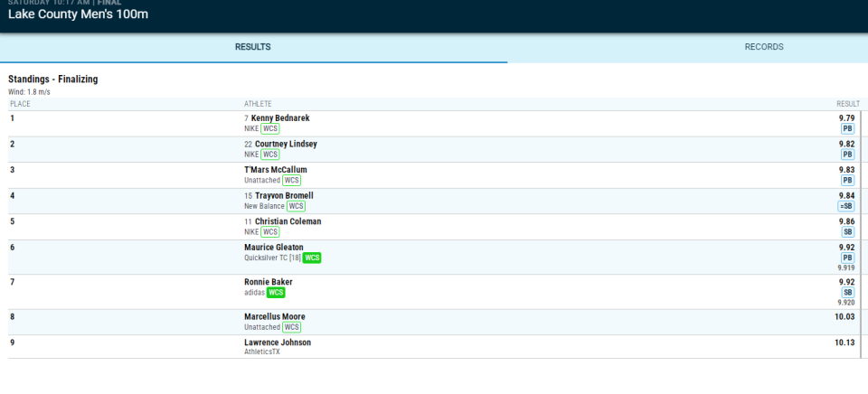Click Unattached label under Marcellus Moore
Viewport: 868px width, 394px height.
(x=262, y=328)
